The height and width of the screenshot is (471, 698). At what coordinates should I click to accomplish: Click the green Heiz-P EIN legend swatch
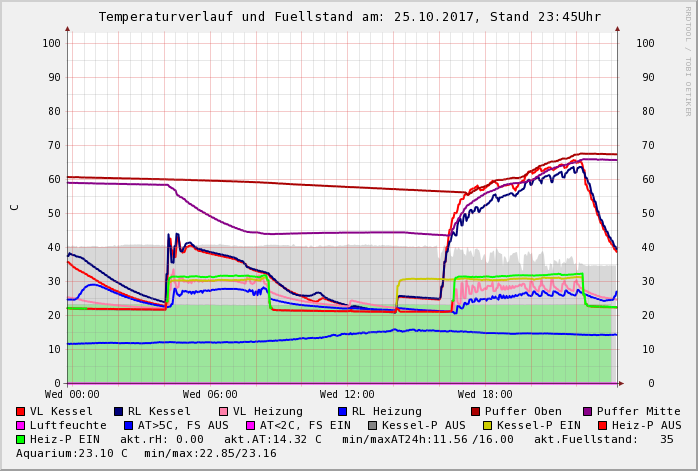[x=21, y=439]
